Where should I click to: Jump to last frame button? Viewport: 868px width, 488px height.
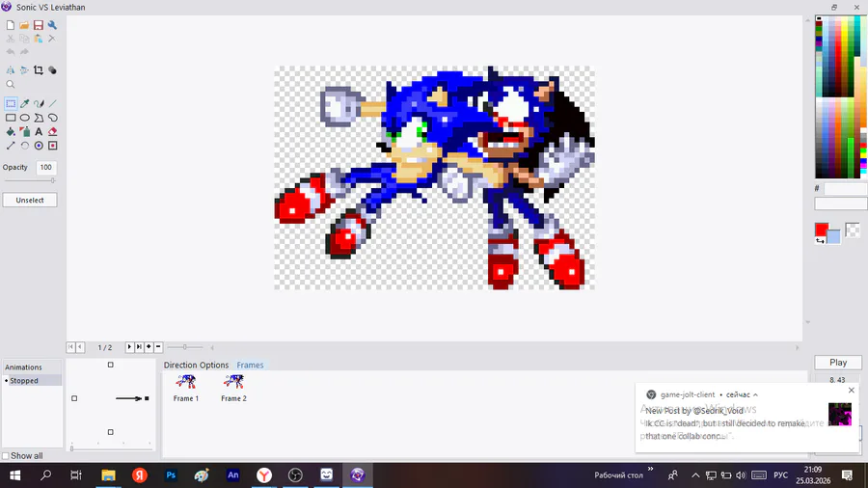139,347
